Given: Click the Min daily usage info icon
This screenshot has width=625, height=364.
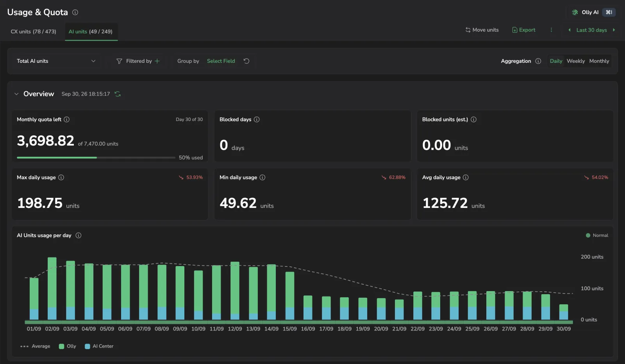Looking at the screenshot, I should (x=262, y=178).
